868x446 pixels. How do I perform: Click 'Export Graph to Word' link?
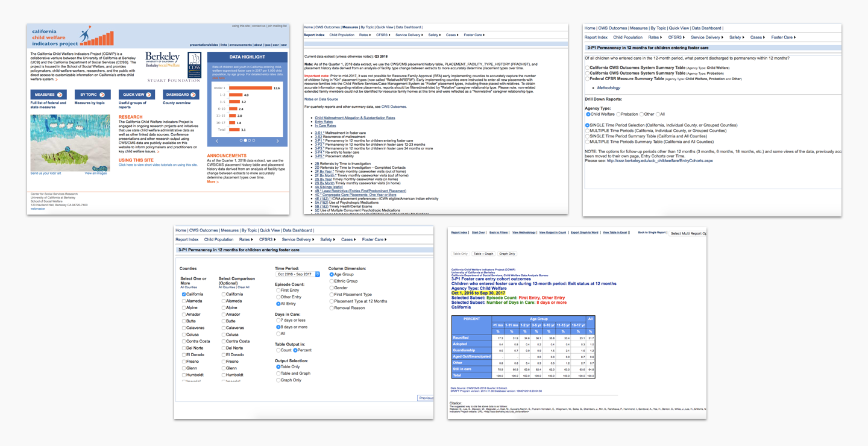tap(585, 232)
